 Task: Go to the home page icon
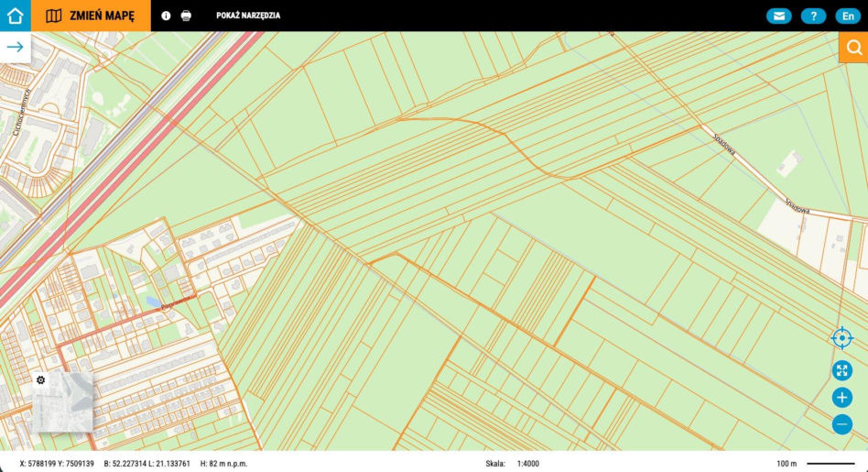point(15,16)
